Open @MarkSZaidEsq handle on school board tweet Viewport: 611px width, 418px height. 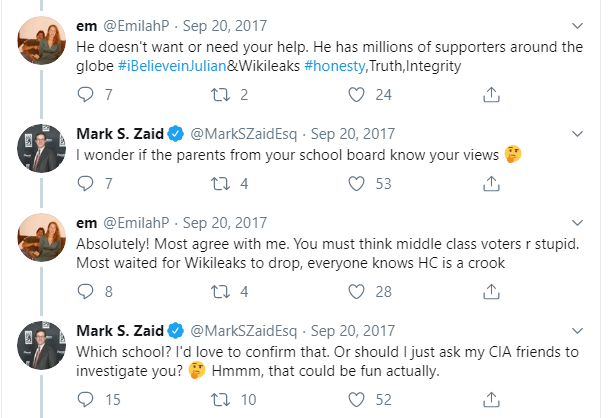click(x=249, y=133)
